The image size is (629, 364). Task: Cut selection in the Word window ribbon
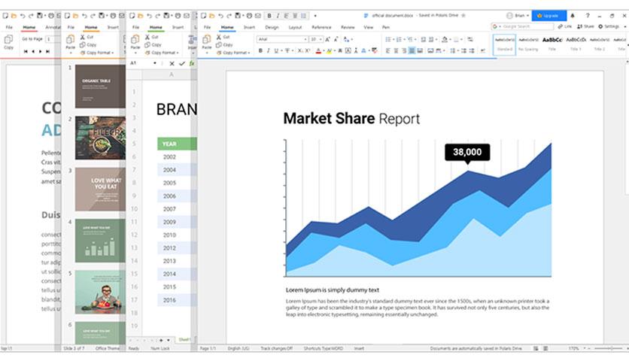[223, 37]
